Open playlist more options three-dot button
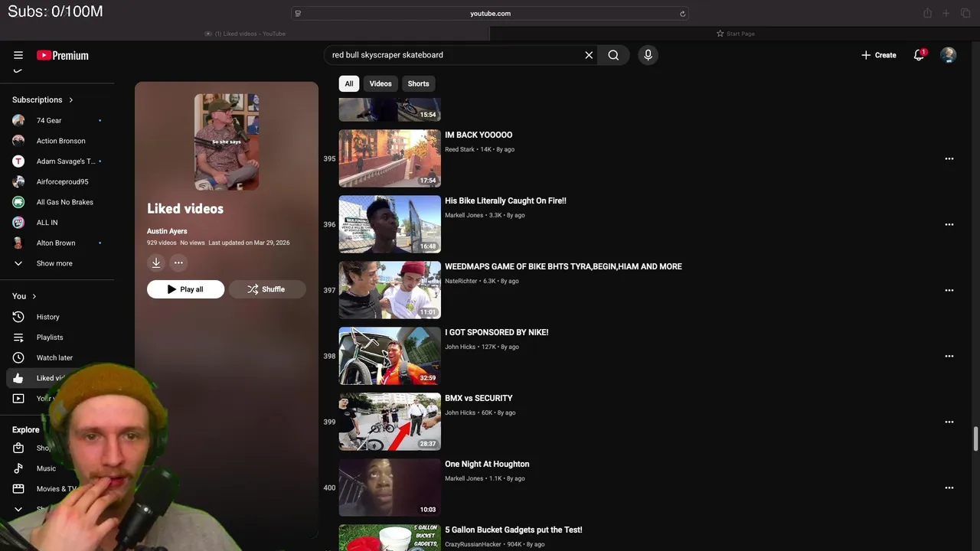980x551 pixels. pyautogui.click(x=178, y=262)
